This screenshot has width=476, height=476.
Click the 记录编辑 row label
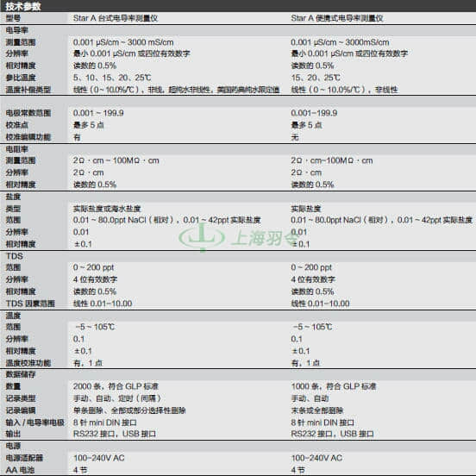pyautogui.click(x=21, y=410)
